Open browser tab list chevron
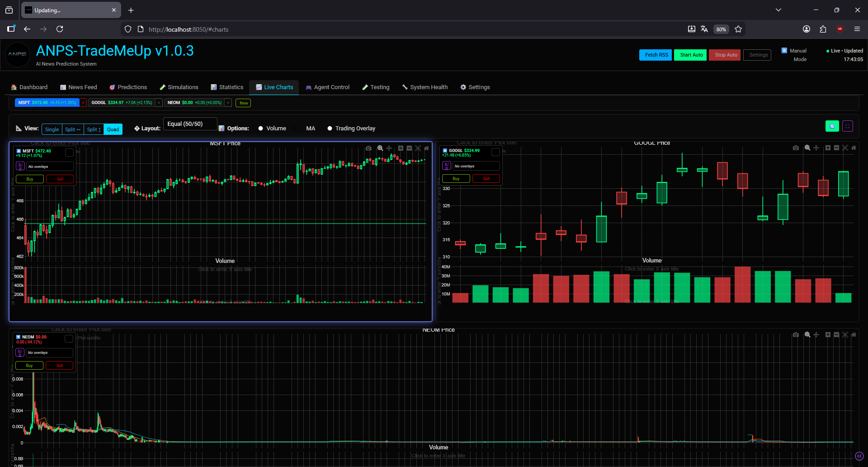868x467 pixels. [x=778, y=10]
